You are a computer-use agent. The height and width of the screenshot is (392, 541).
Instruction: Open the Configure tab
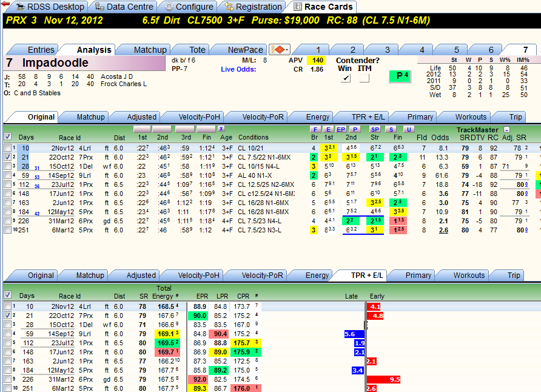coord(189,7)
